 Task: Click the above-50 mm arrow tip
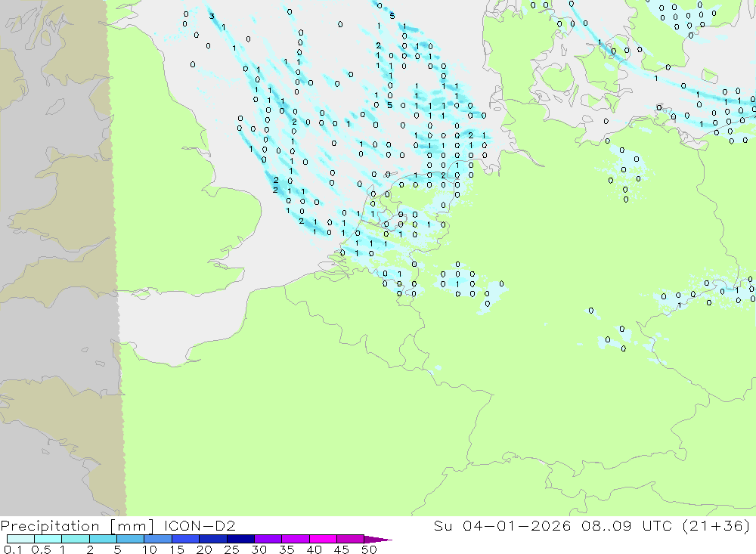378,540
